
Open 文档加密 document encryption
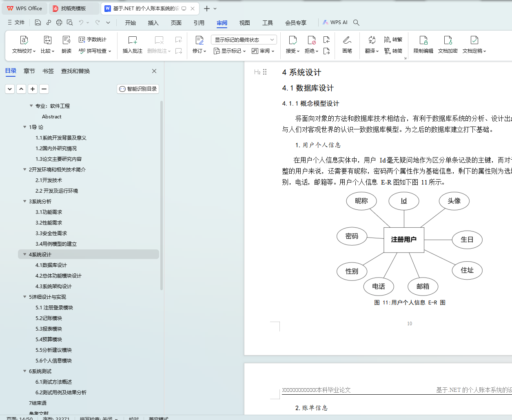click(448, 45)
